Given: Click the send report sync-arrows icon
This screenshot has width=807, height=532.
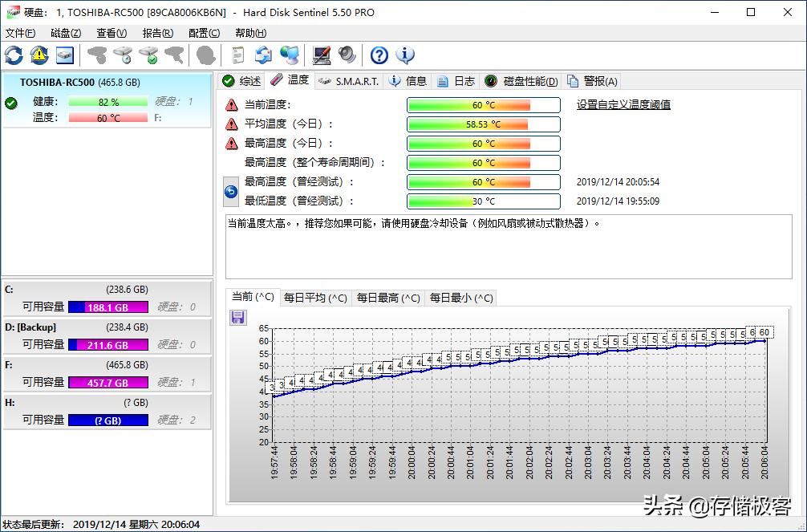Looking at the screenshot, I should click(263, 55).
